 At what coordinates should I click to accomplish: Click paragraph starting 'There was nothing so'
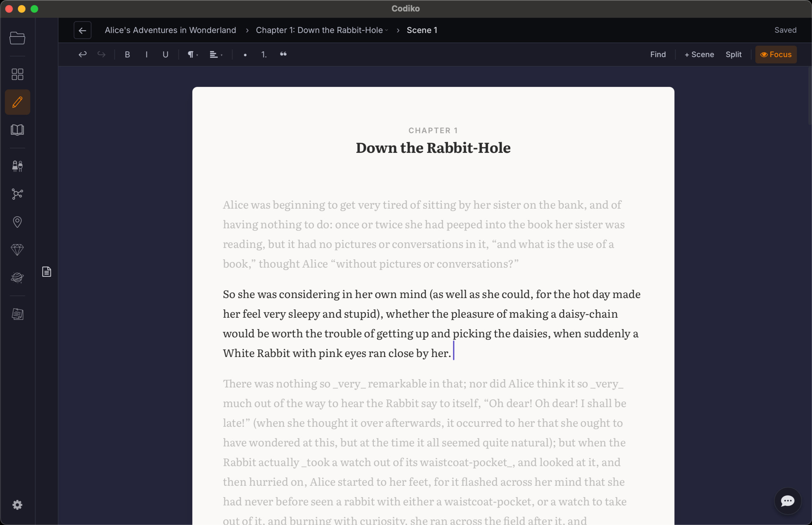(x=425, y=452)
